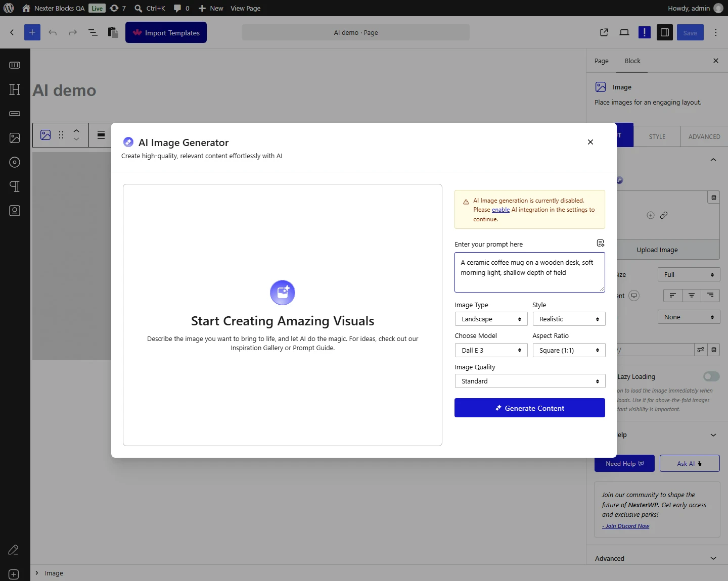Select the Image block icon in left sidebar

[x=15, y=138]
